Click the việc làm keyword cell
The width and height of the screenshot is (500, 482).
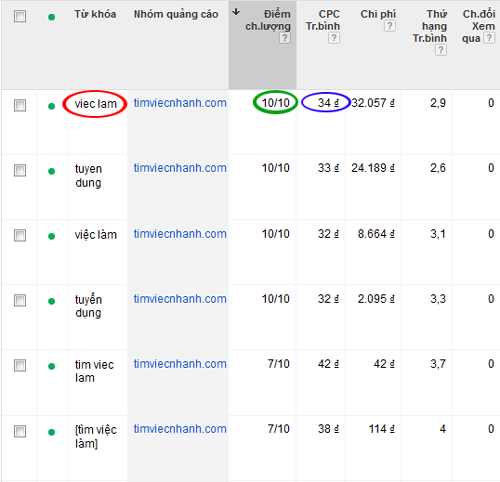pyautogui.click(x=96, y=235)
